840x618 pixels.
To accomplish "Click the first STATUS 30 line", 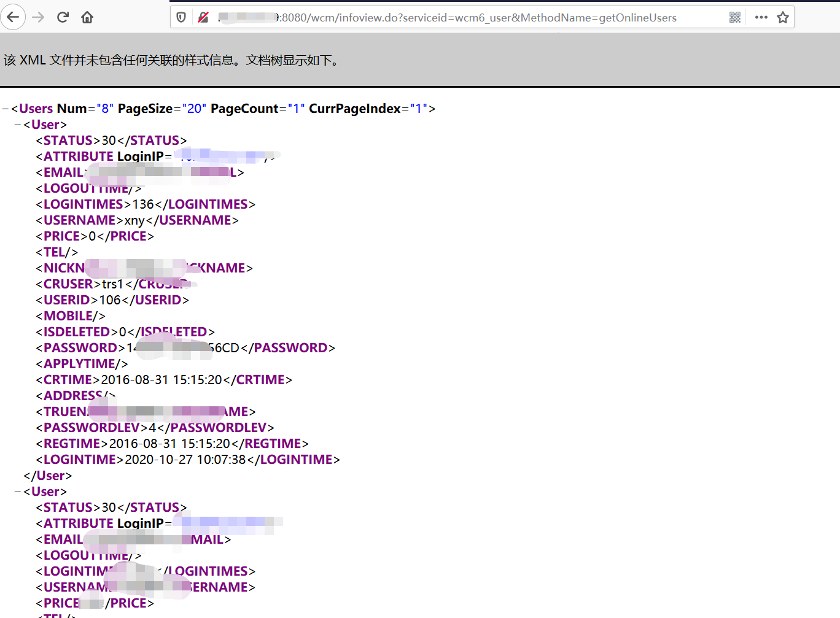I will click(111, 141).
